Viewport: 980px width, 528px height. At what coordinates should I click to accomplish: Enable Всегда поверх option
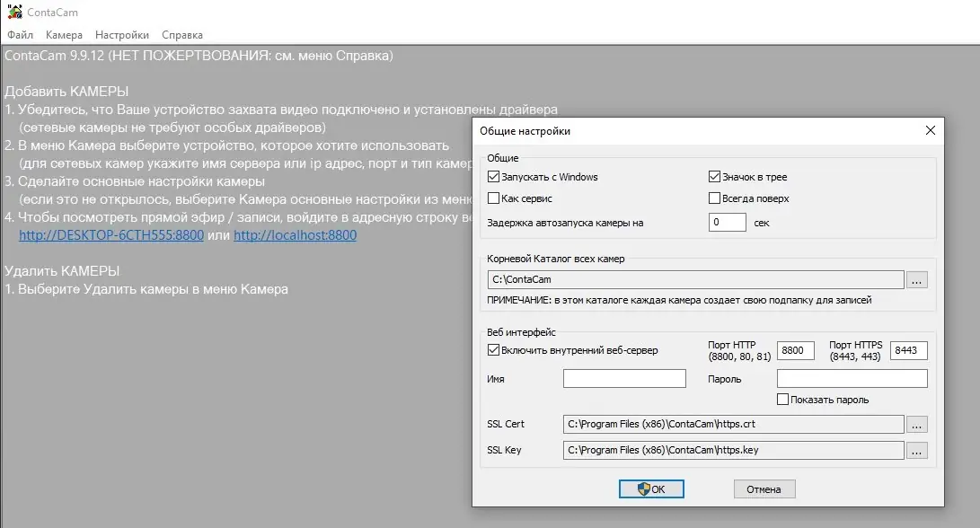point(714,198)
